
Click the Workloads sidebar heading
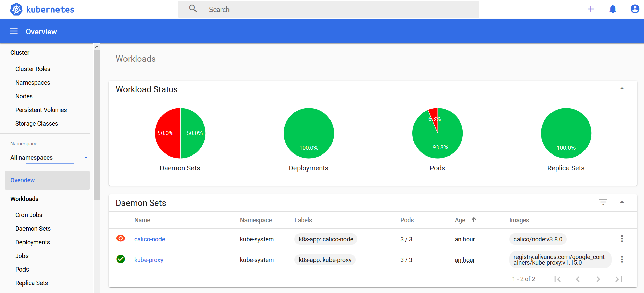click(24, 199)
